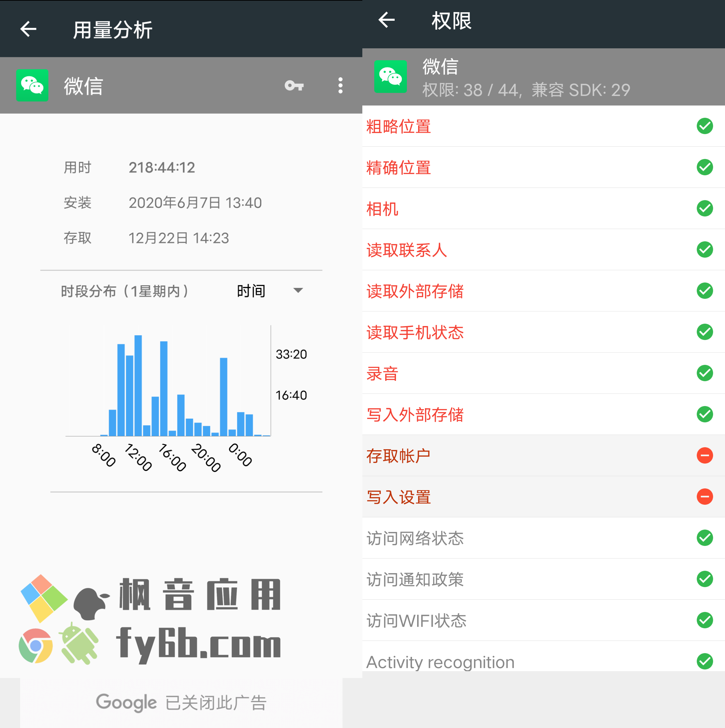Viewport: 725px width, 728px height.
Task: Tap the install date 2020年6月7日 13:40
Action: coord(195,203)
